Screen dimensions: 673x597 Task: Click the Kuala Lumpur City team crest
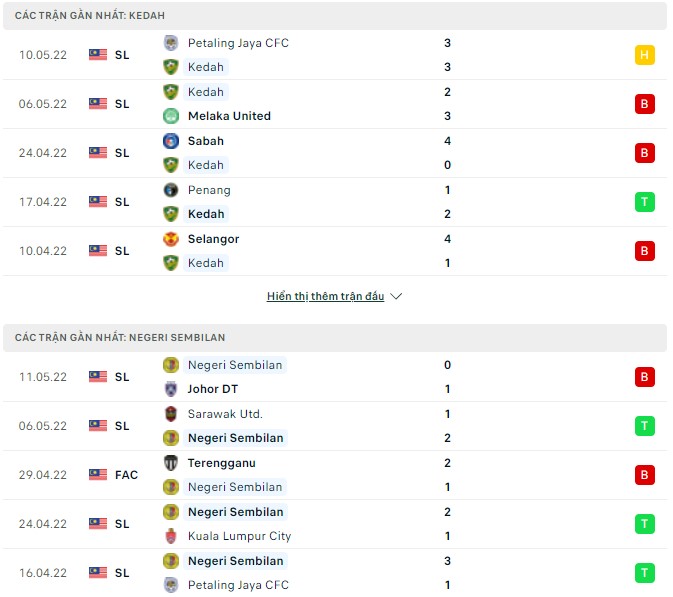point(170,536)
